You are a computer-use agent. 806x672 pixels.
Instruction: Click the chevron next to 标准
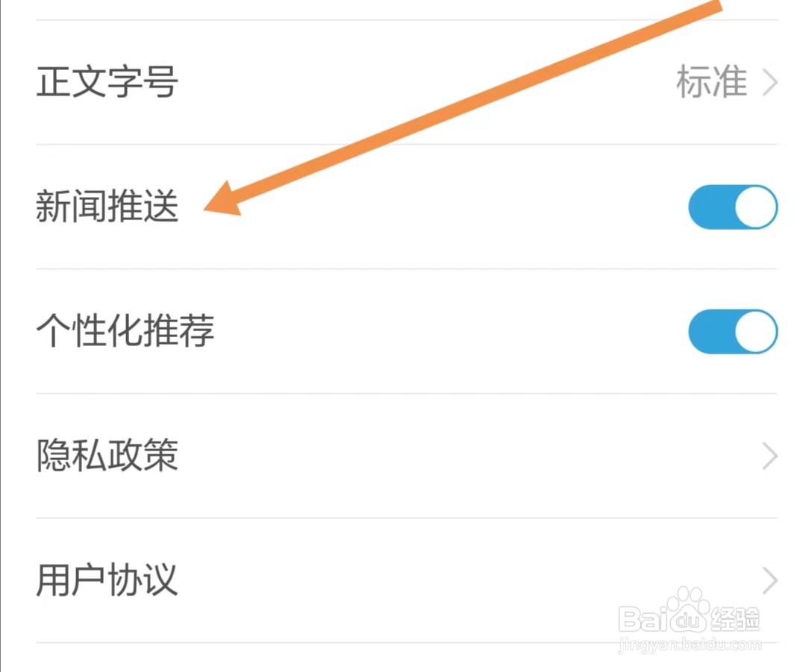click(769, 83)
